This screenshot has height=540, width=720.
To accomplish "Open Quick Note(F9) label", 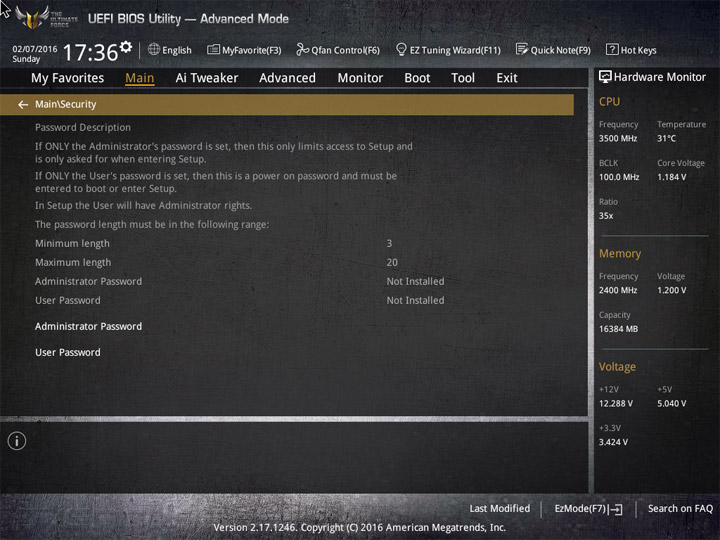I will click(x=560, y=50).
